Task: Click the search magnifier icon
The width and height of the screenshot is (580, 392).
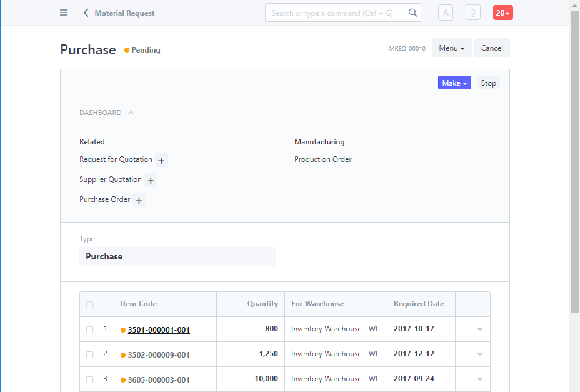Action: coord(412,13)
